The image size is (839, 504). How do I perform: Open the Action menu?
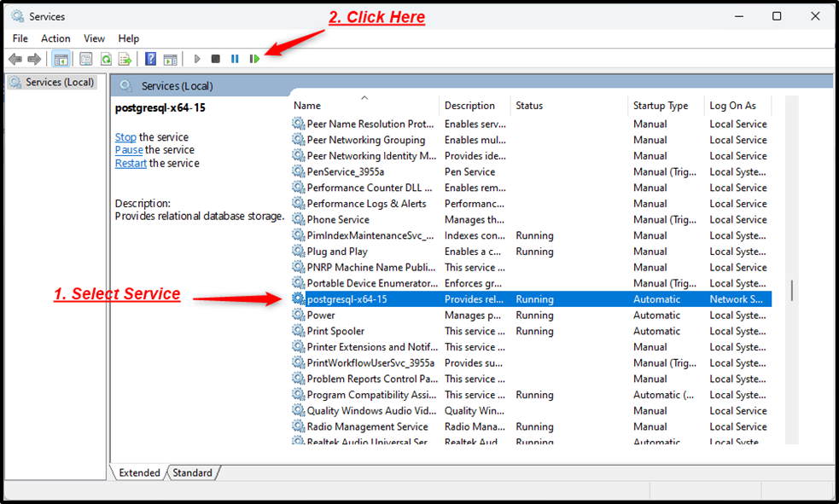tap(55, 38)
